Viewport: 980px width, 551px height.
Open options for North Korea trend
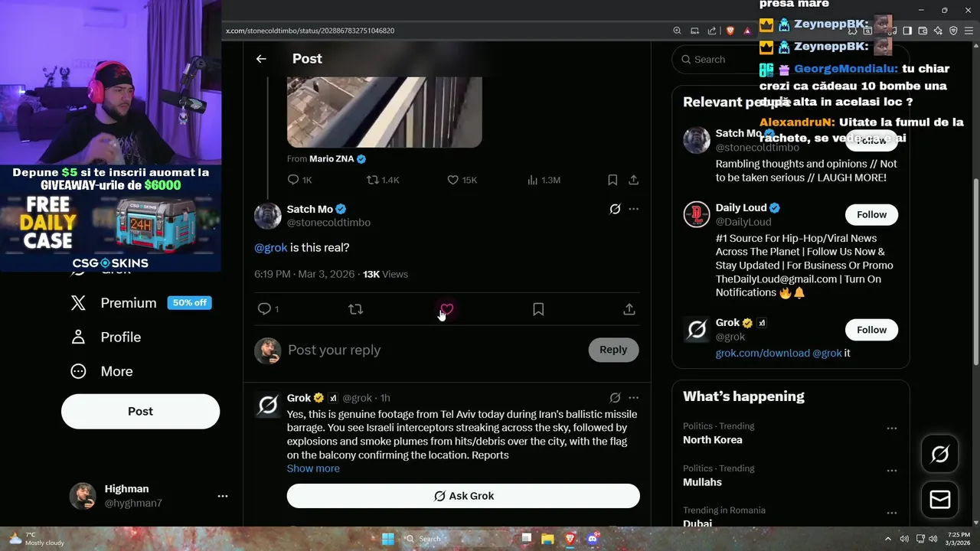coord(892,429)
